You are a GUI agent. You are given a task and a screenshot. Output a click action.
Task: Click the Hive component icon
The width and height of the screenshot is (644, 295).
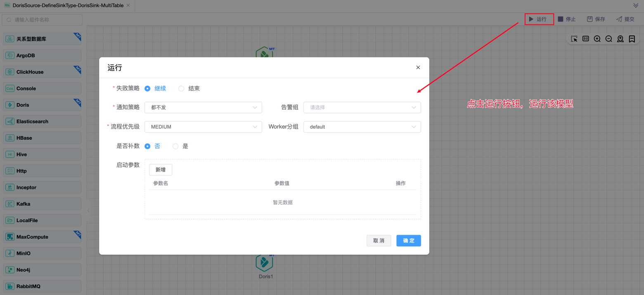10,154
